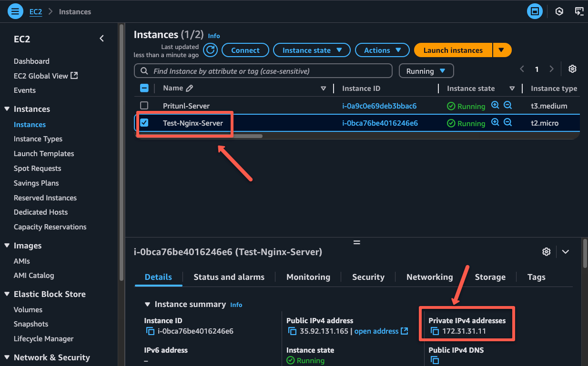Viewport: 588px width, 366px height.
Task: Click the details panel vertical scrollbar
Action: [x=585, y=255]
